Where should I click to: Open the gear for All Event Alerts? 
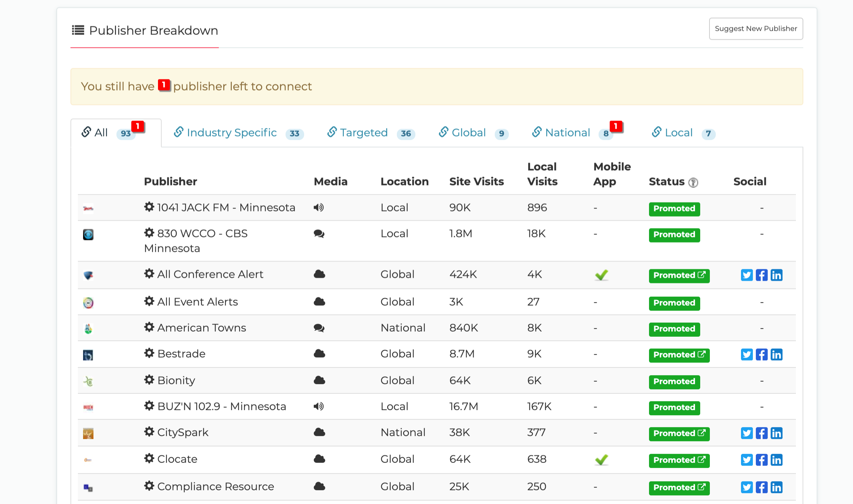tap(149, 301)
